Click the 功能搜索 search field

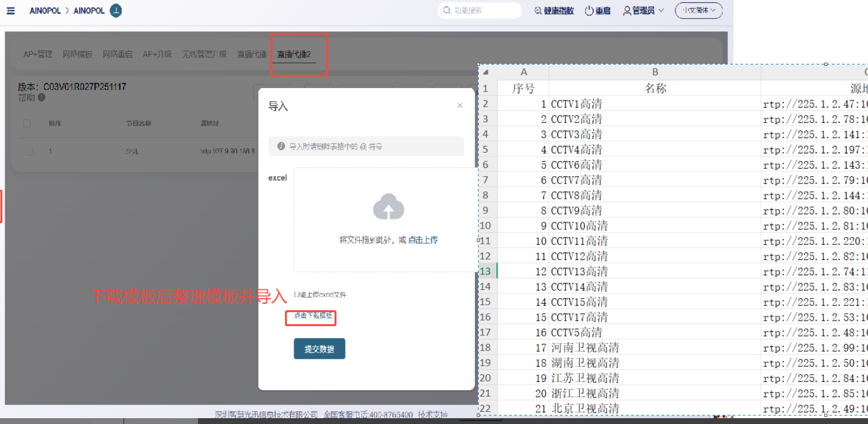pyautogui.click(x=484, y=10)
